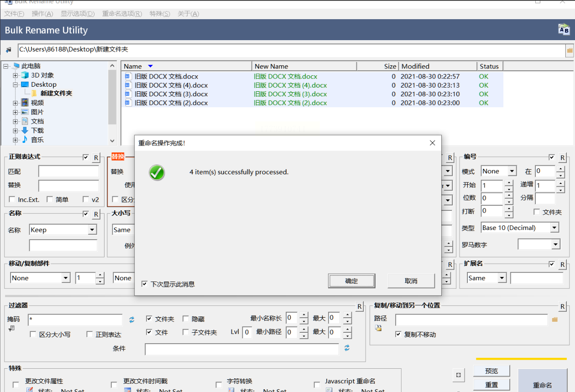575x392 pixels.
Task: Click the small icon below the 掩码 label
Action: click(11, 328)
